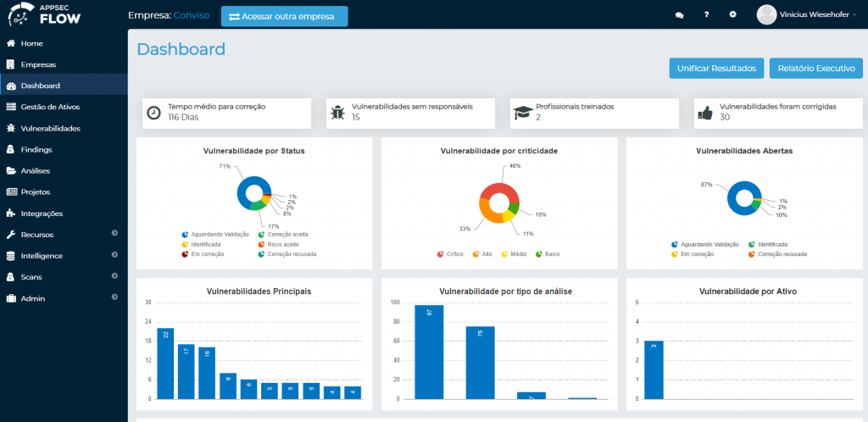Open the sidebar Vulnerabilidades menu label
868x422 pixels.
[x=50, y=128]
